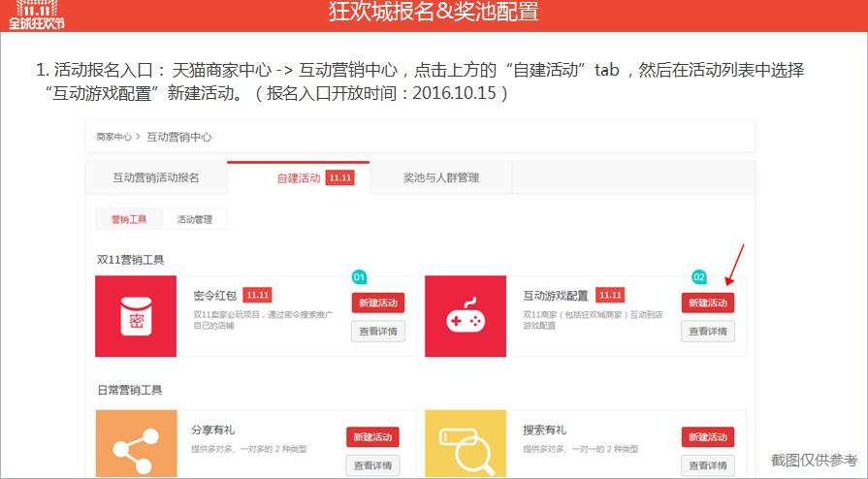Click the 11.11 badge on 自建活动 tab
The height and width of the screenshot is (479, 868).
(339, 177)
